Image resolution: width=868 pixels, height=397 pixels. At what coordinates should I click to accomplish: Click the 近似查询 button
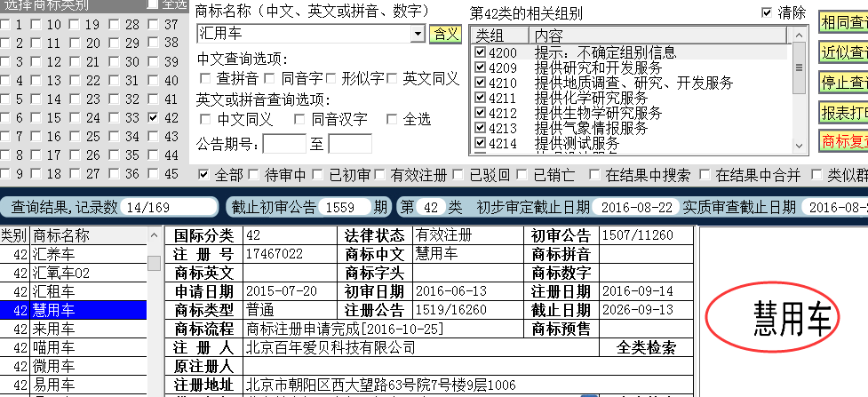[843, 52]
